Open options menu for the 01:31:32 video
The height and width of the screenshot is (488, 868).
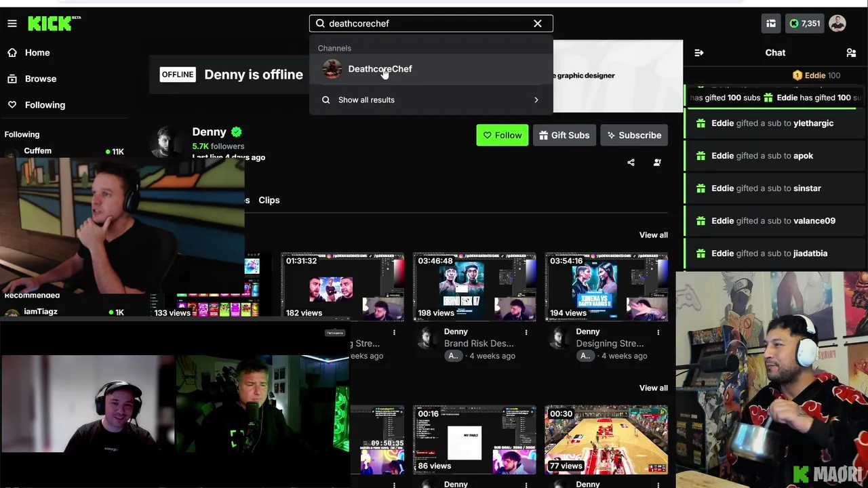coord(395,332)
